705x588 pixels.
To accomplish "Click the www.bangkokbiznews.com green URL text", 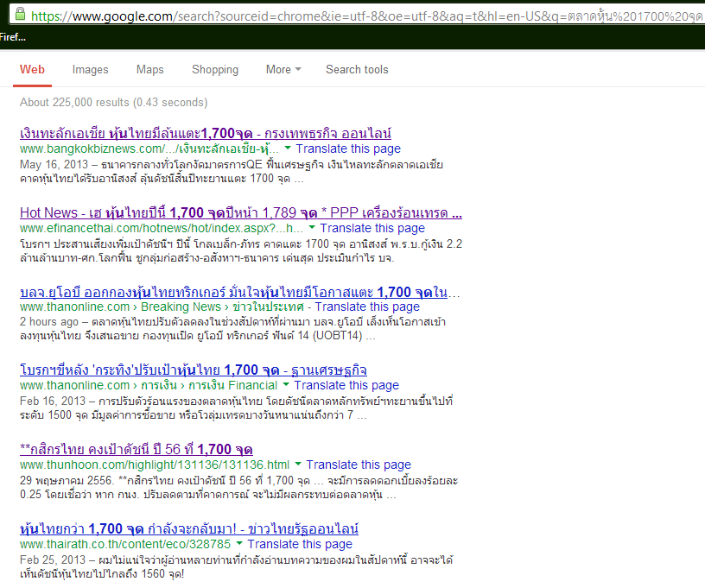I will tap(149, 149).
